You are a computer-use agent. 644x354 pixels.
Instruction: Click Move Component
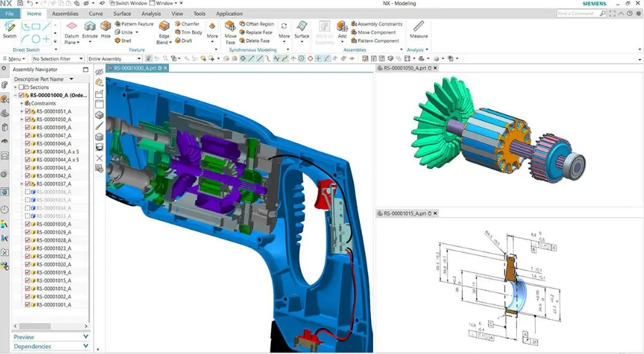click(x=374, y=32)
